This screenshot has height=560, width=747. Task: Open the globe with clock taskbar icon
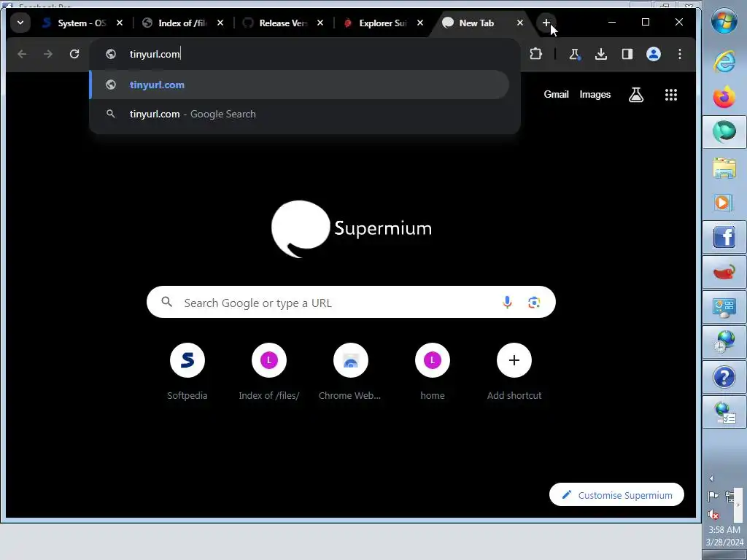724,343
